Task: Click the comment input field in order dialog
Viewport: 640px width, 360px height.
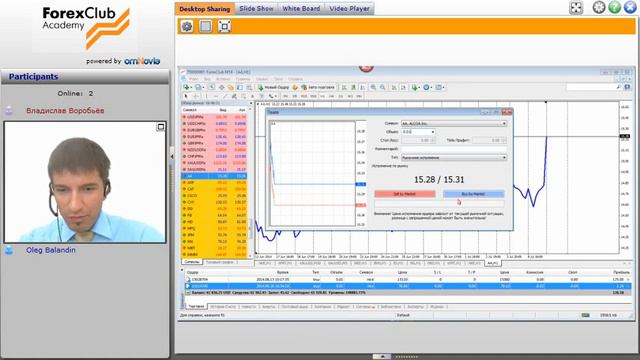Action: click(454, 149)
